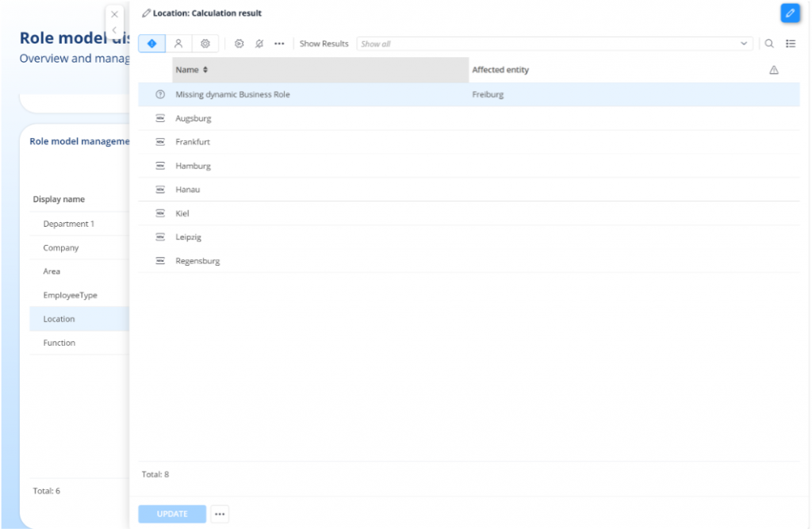
Task: Click the question mark icon on first row
Action: coord(160,94)
